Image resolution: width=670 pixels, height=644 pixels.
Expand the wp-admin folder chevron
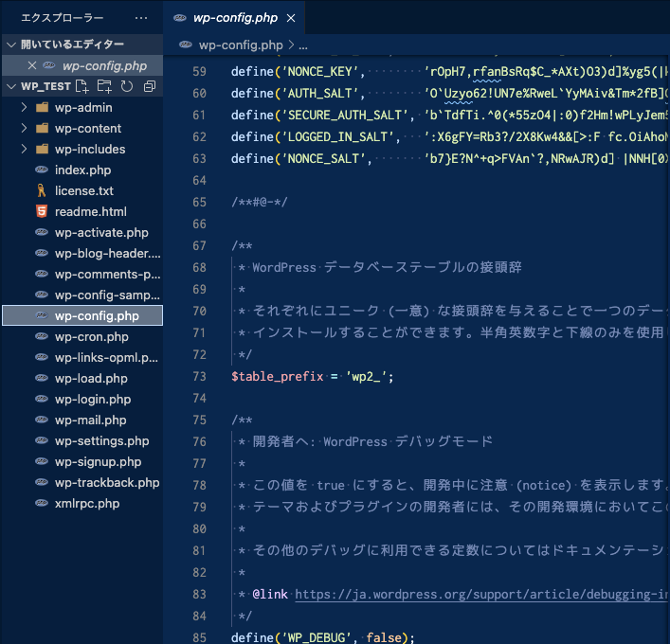(24, 107)
